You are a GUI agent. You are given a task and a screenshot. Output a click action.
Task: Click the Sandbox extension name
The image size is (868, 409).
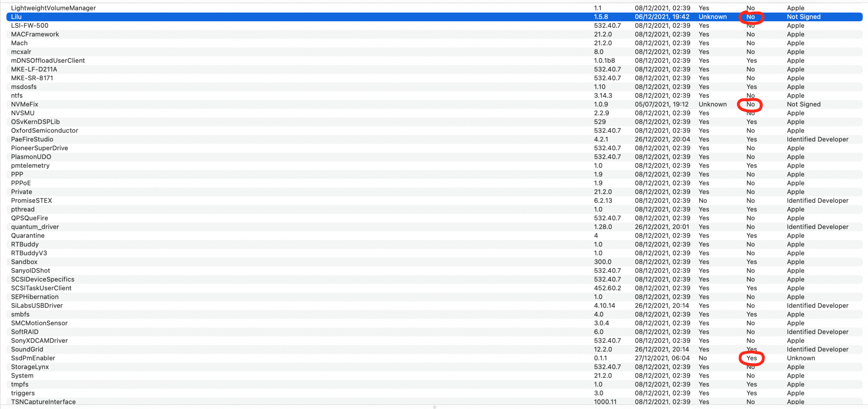click(x=24, y=262)
